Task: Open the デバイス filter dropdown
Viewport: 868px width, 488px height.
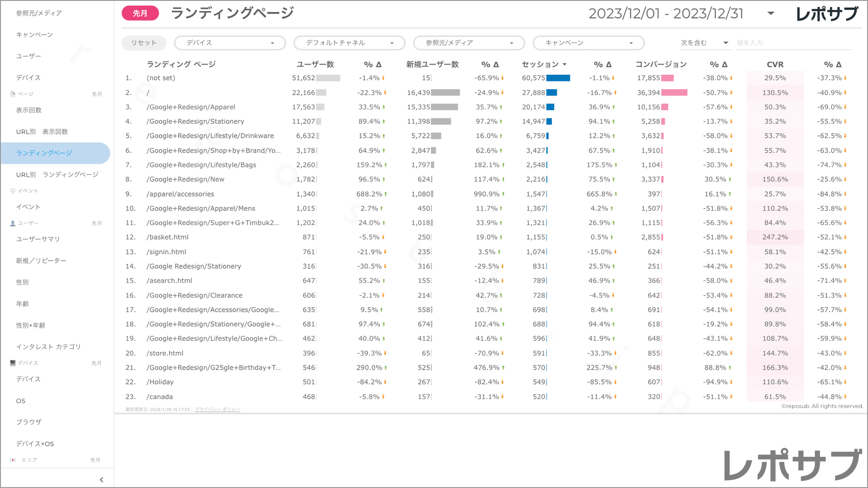Action: click(230, 43)
